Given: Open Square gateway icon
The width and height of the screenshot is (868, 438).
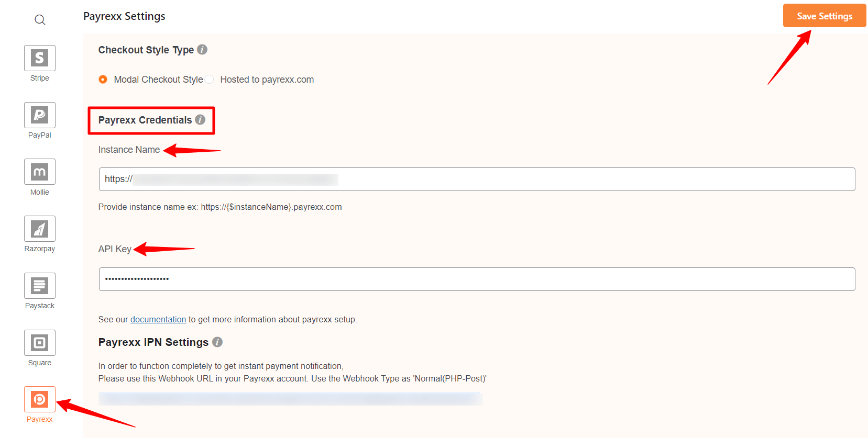Looking at the screenshot, I should (40, 343).
